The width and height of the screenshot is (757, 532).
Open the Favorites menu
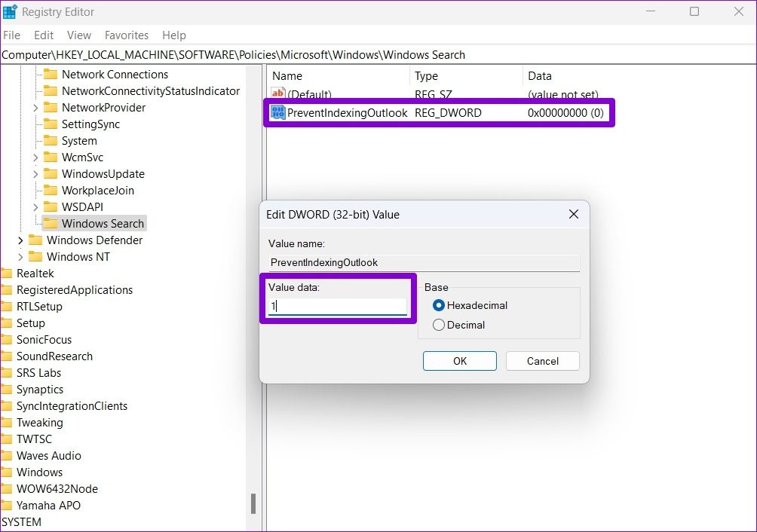coord(126,35)
